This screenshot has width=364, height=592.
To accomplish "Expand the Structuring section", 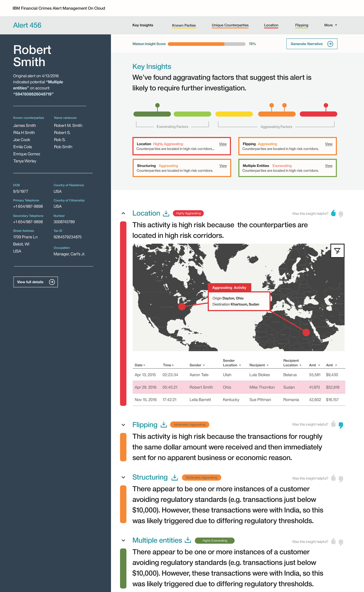I will 123,477.
